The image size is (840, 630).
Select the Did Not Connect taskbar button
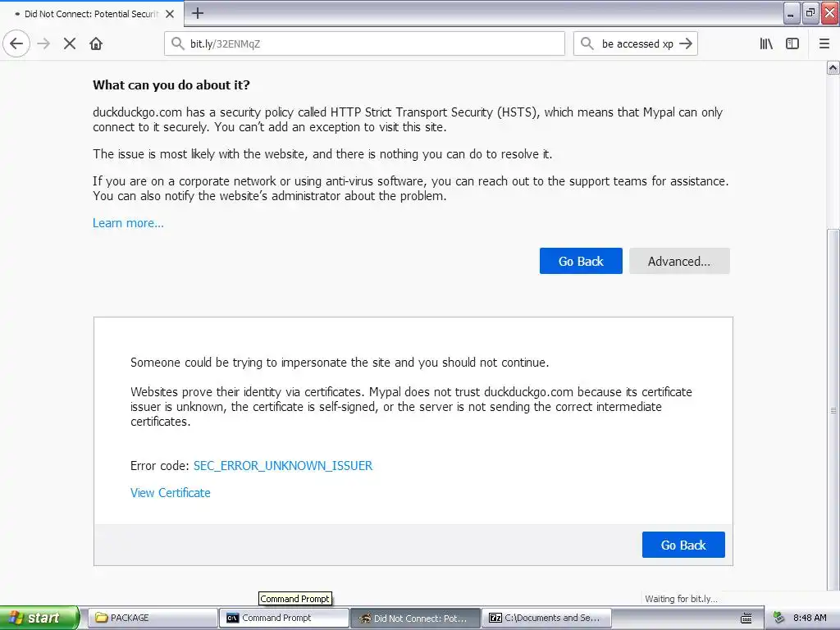coord(416,618)
